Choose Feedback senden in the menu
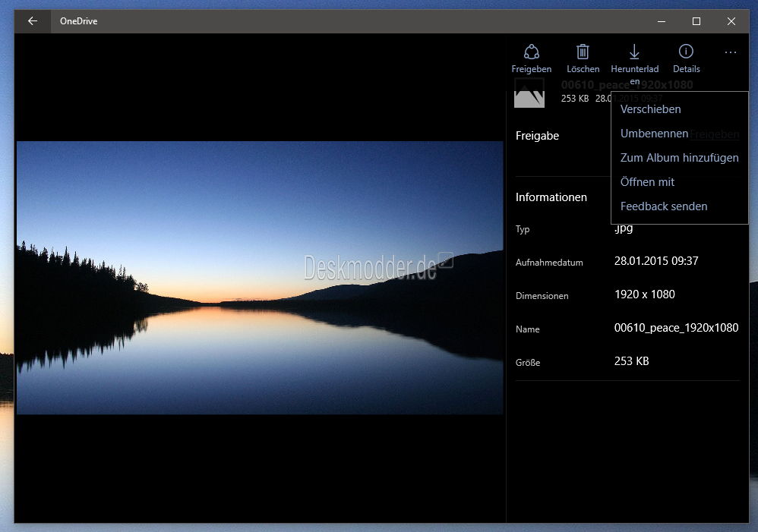The image size is (758, 532). pos(679,206)
